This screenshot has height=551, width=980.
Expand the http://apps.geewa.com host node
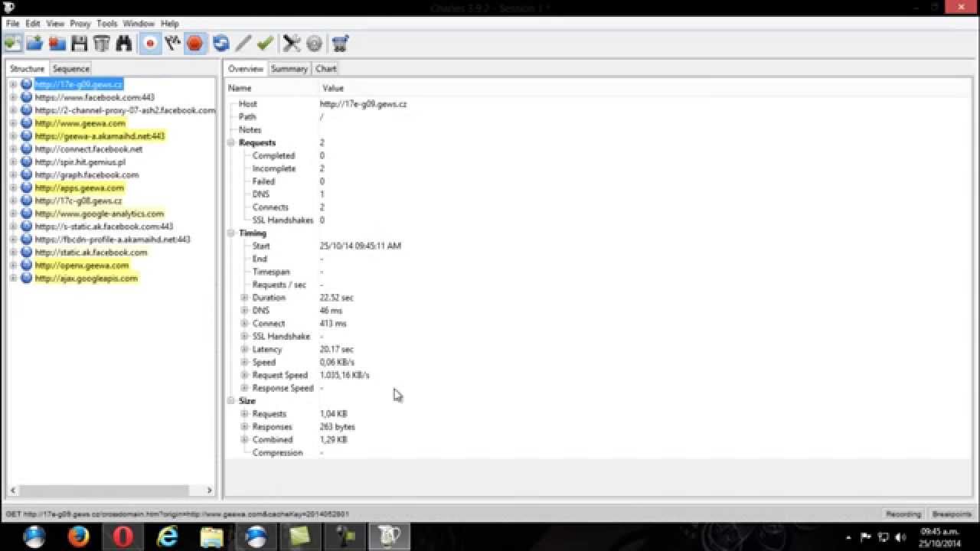coord(13,187)
